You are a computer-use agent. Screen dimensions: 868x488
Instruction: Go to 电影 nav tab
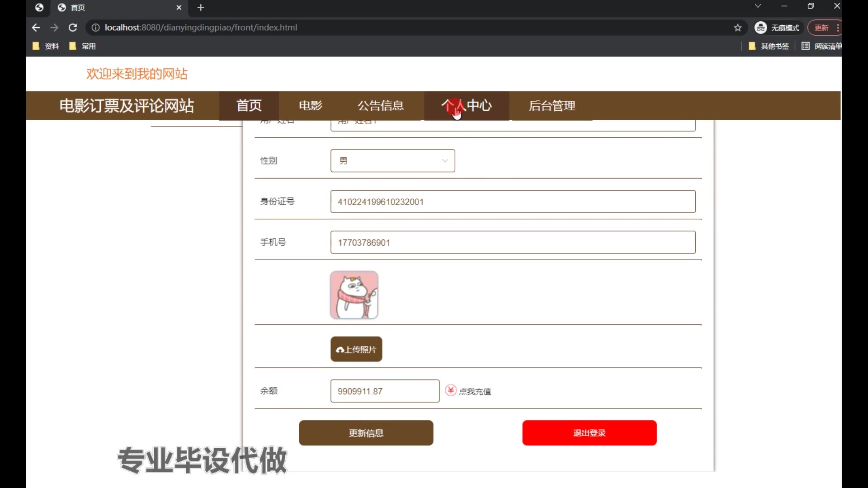310,106
